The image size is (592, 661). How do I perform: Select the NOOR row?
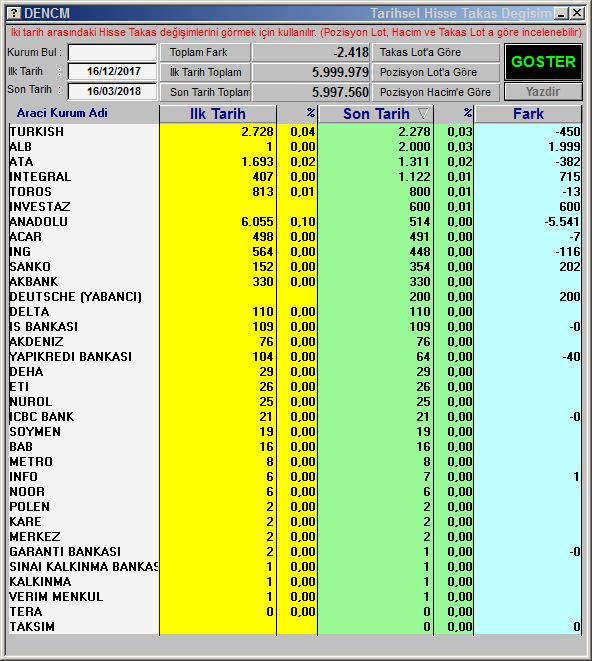295,492
